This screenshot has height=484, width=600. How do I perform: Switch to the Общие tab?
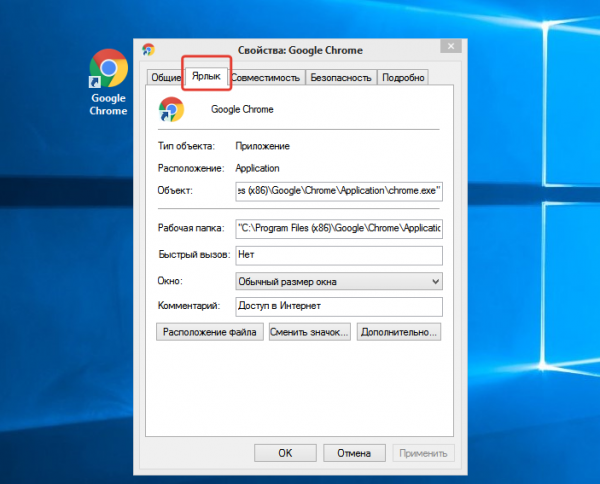click(166, 78)
